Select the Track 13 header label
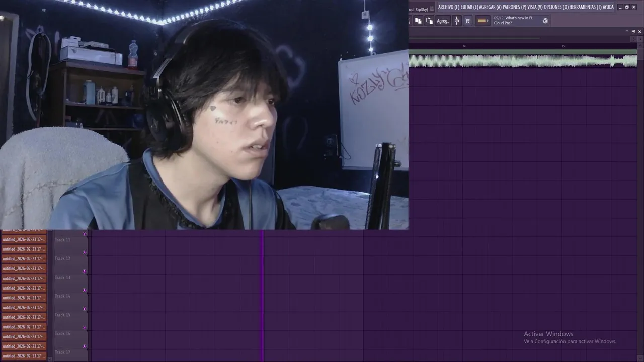 [62, 278]
